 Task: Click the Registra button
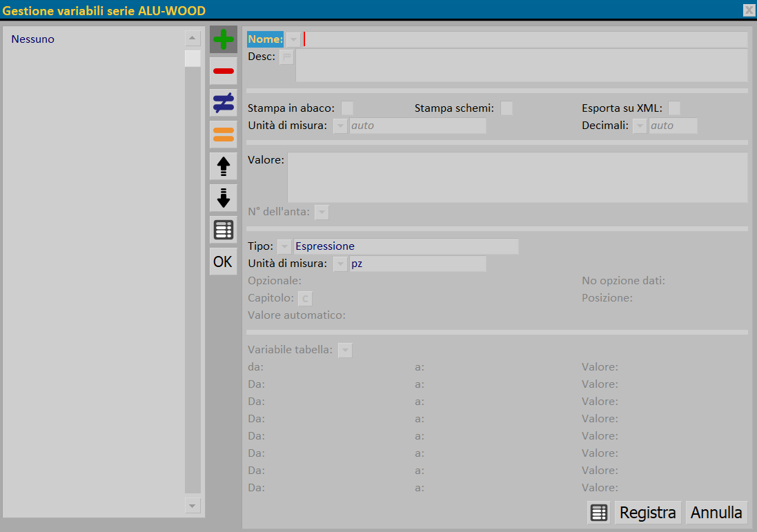pyautogui.click(x=647, y=512)
